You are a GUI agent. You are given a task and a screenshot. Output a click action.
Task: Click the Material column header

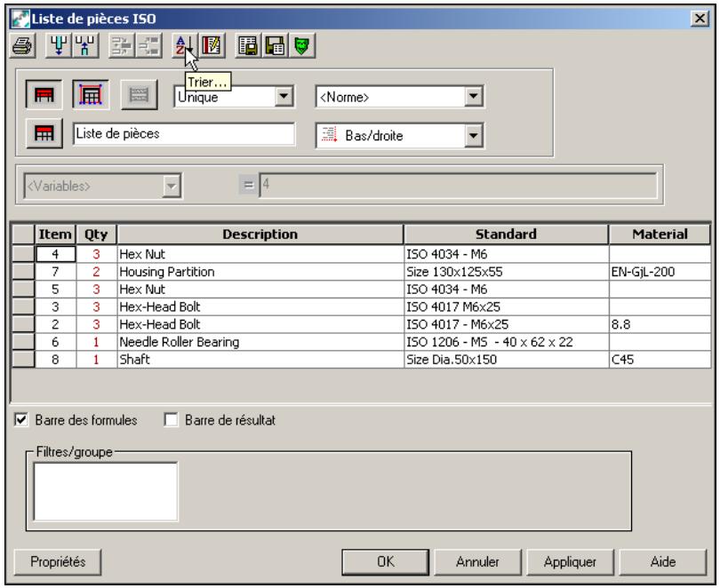click(x=660, y=234)
